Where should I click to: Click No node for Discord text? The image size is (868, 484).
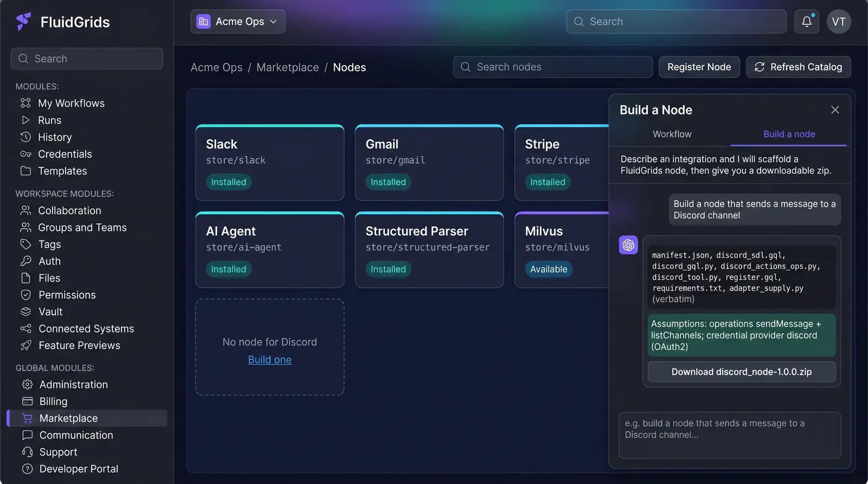pyautogui.click(x=270, y=342)
